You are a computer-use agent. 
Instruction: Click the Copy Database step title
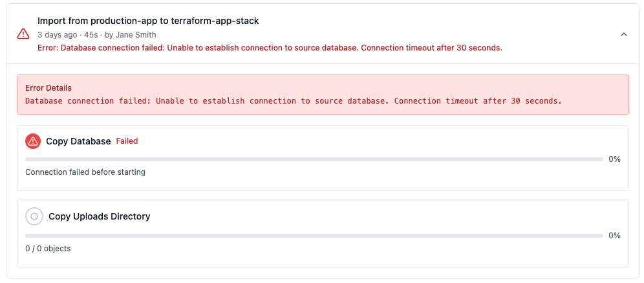pyautogui.click(x=78, y=141)
